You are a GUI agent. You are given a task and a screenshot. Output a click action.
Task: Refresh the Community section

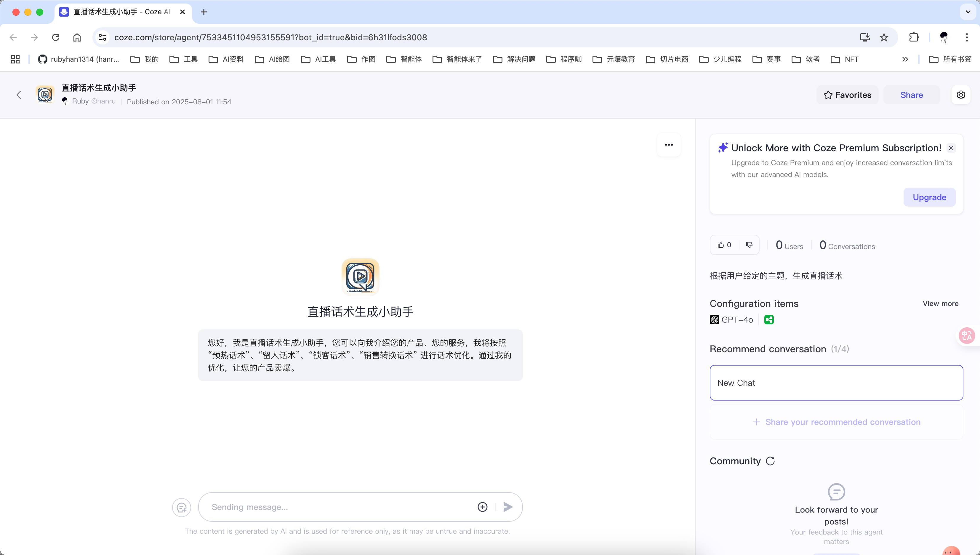point(770,460)
